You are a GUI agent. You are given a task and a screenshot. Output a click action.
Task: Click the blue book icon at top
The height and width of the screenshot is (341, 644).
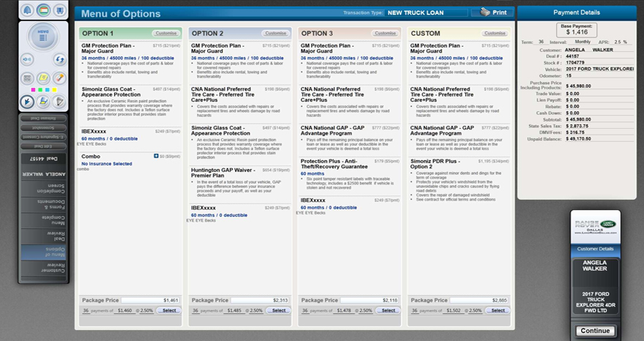coord(59,10)
